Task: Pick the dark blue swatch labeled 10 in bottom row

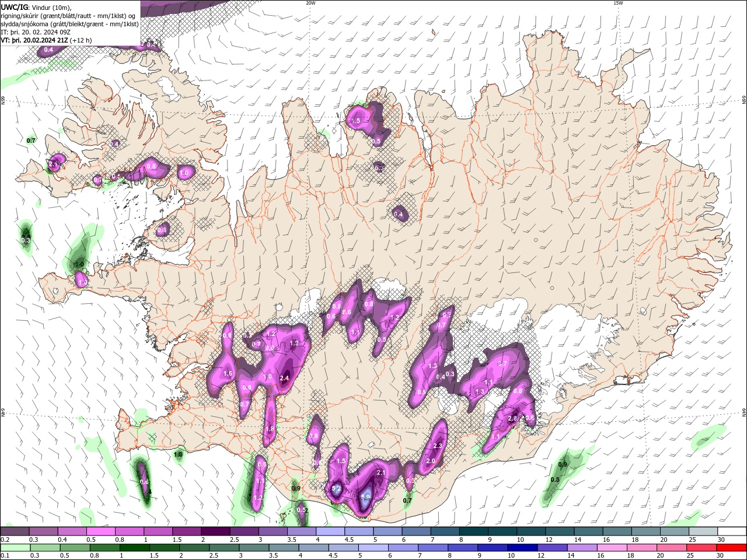Action: click(x=522, y=548)
